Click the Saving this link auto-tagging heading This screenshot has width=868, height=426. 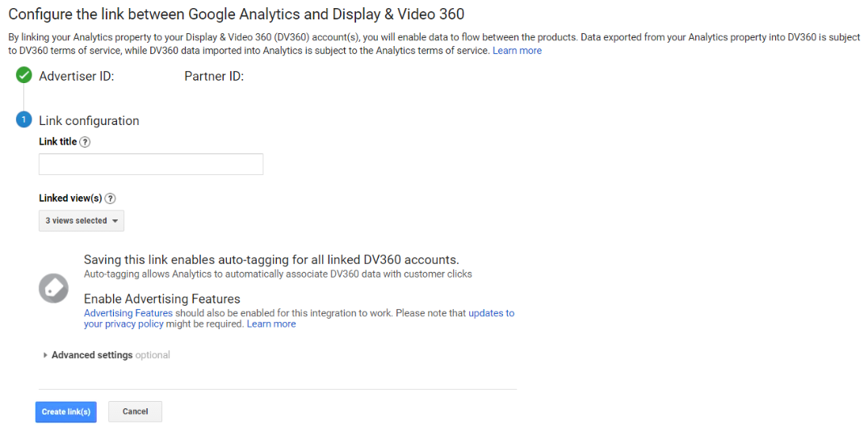click(272, 260)
